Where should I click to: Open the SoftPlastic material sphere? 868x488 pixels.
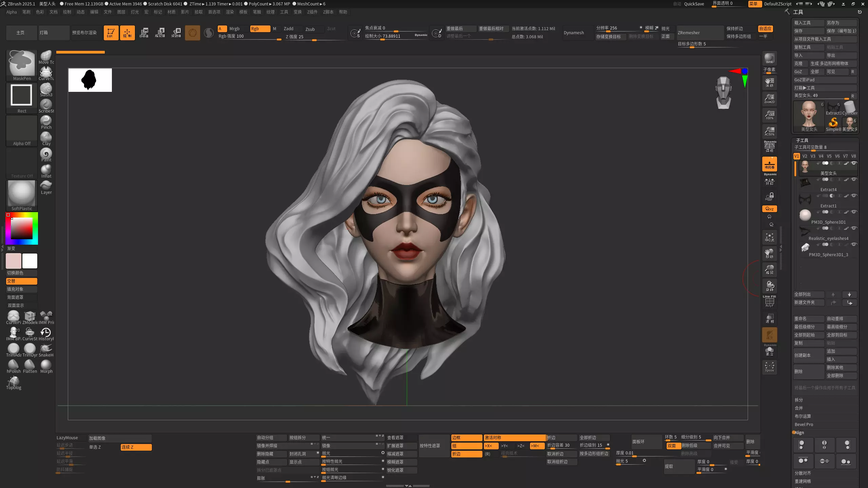click(22, 194)
